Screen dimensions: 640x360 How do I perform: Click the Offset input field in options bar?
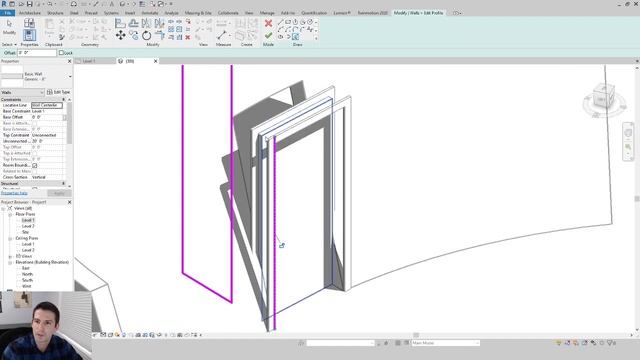coord(37,53)
